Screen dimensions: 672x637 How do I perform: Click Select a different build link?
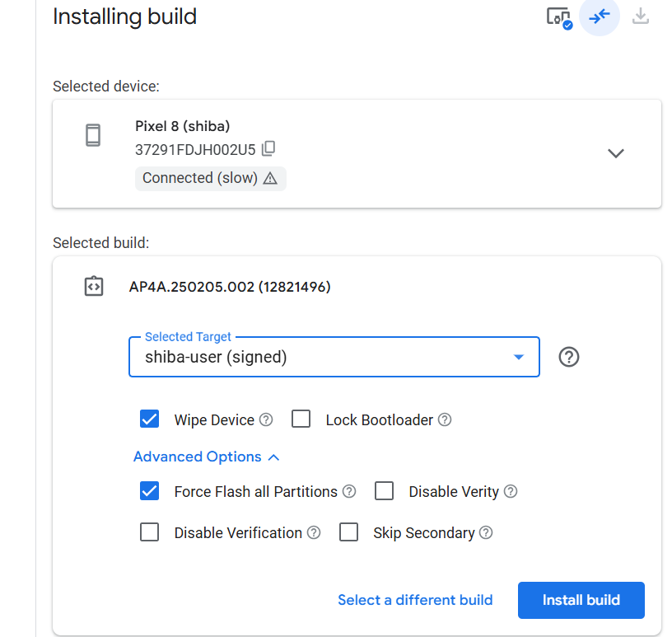coord(415,600)
